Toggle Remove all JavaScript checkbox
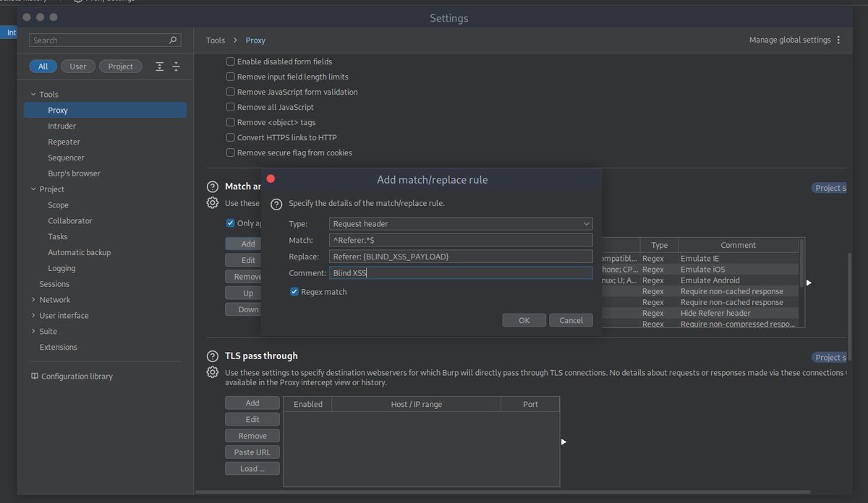 (231, 107)
